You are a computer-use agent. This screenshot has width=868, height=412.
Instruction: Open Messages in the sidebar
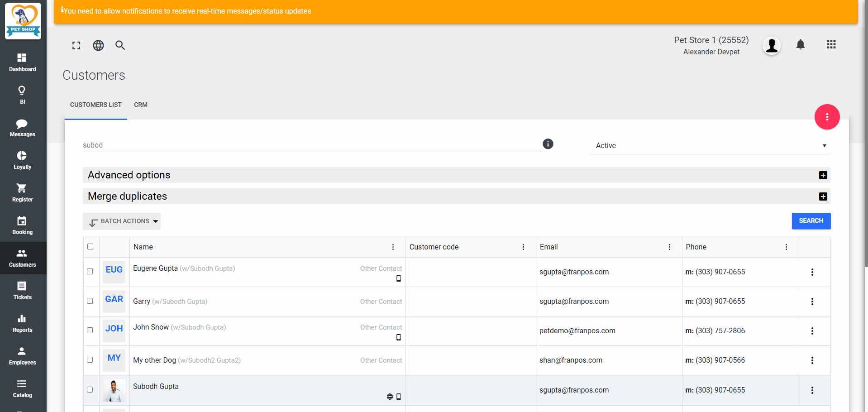(x=23, y=128)
